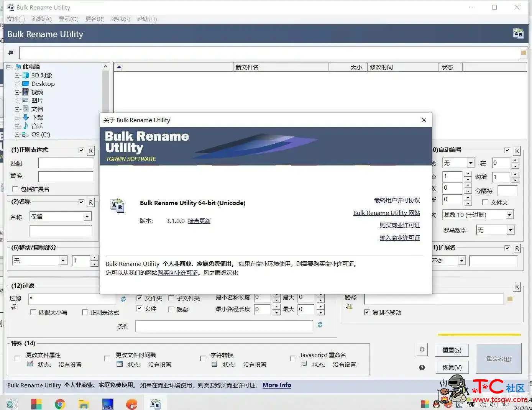
Task: Open the folder browse icon beside the top path bar
Action: tap(524, 53)
